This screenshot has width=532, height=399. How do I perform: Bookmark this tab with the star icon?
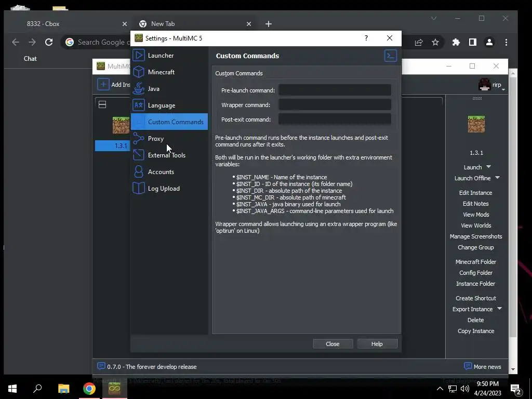click(435, 42)
